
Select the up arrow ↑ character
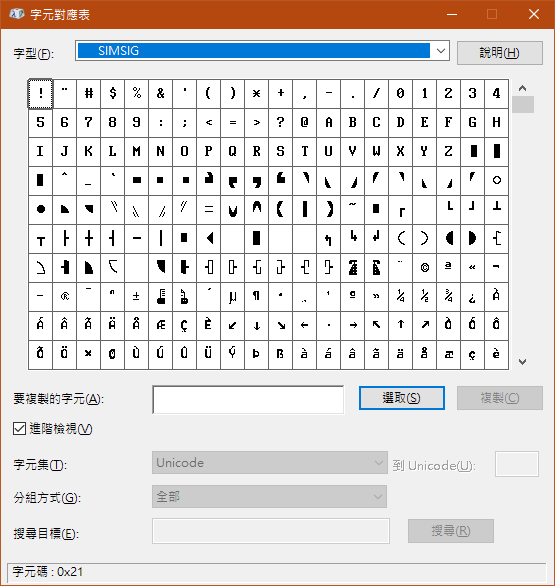[400, 326]
